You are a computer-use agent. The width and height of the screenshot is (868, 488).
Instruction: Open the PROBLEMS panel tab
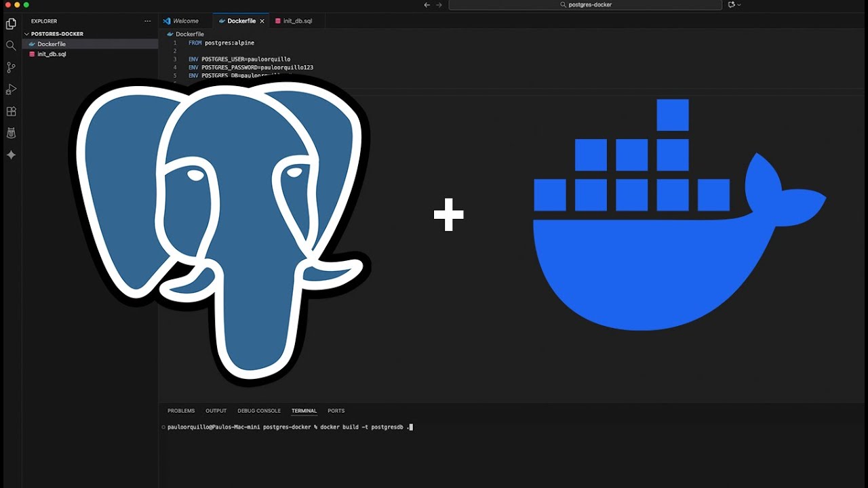(181, 411)
